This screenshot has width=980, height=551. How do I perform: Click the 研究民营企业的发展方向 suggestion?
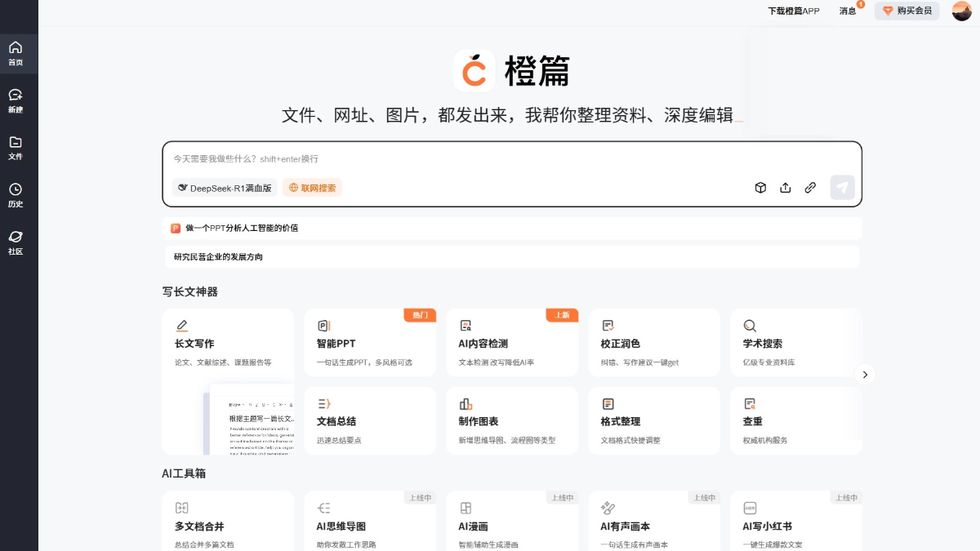point(512,256)
